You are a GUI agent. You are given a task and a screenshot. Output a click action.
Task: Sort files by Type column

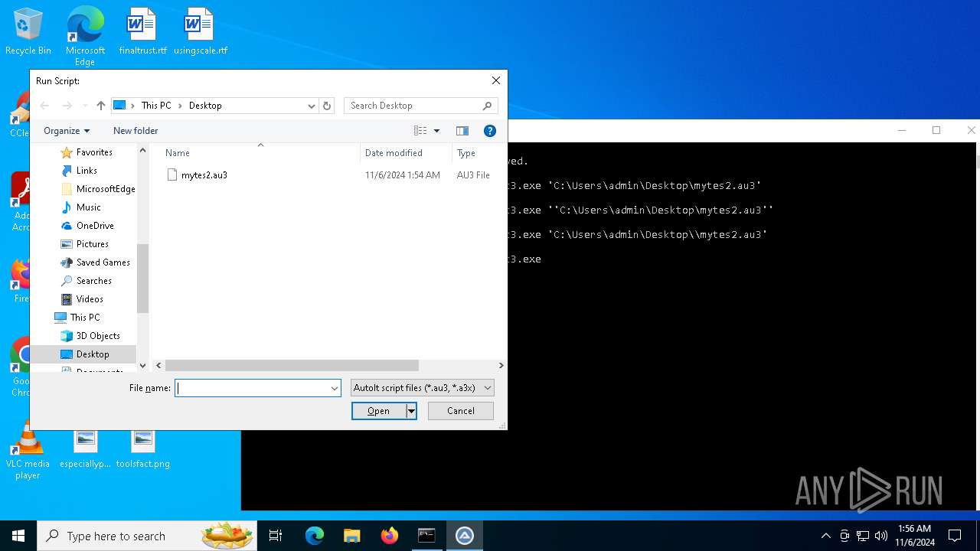click(x=466, y=153)
